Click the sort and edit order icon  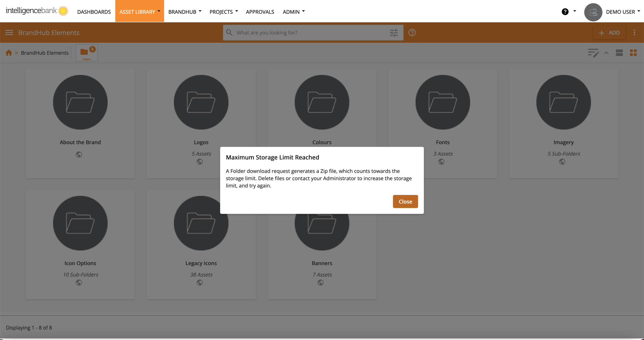593,53
